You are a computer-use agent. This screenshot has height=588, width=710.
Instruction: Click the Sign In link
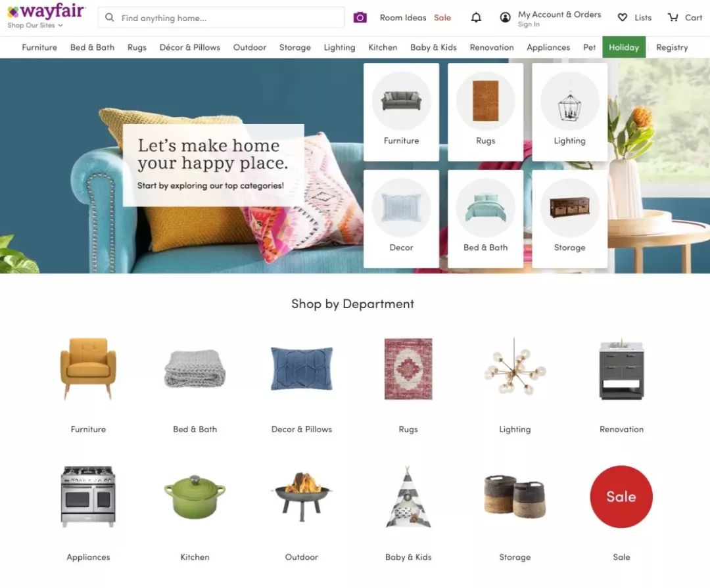529,24
